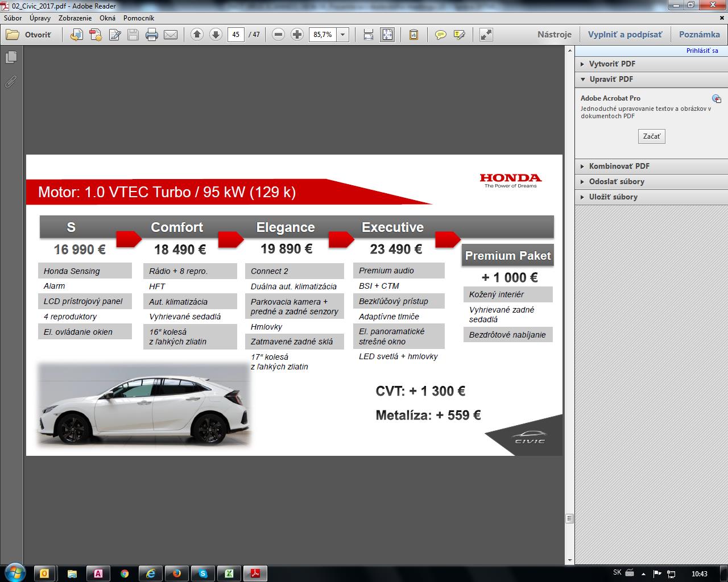Expand the Kombinovať PDF section
The image size is (728, 582).
click(x=619, y=166)
